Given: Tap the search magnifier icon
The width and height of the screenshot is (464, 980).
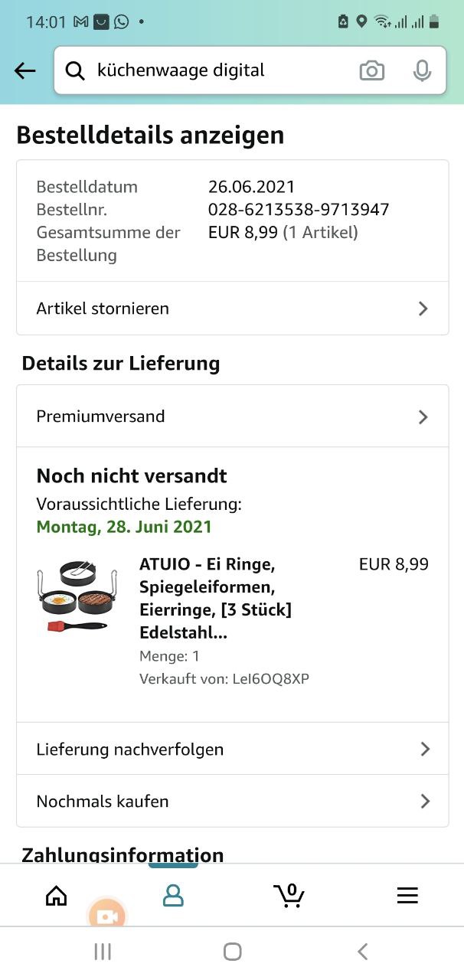Looking at the screenshot, I should tap(74, 71).
